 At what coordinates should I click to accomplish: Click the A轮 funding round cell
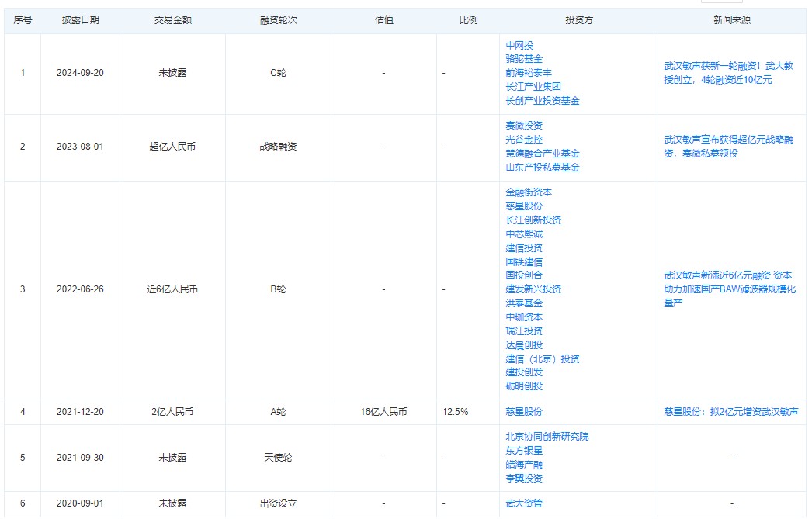point(278,412)
